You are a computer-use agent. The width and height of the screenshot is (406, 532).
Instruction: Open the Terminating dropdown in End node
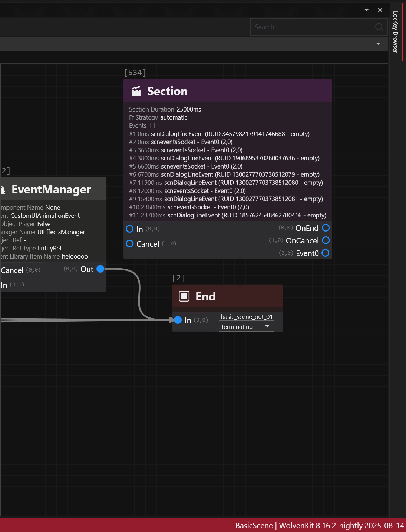coord(267,326)
